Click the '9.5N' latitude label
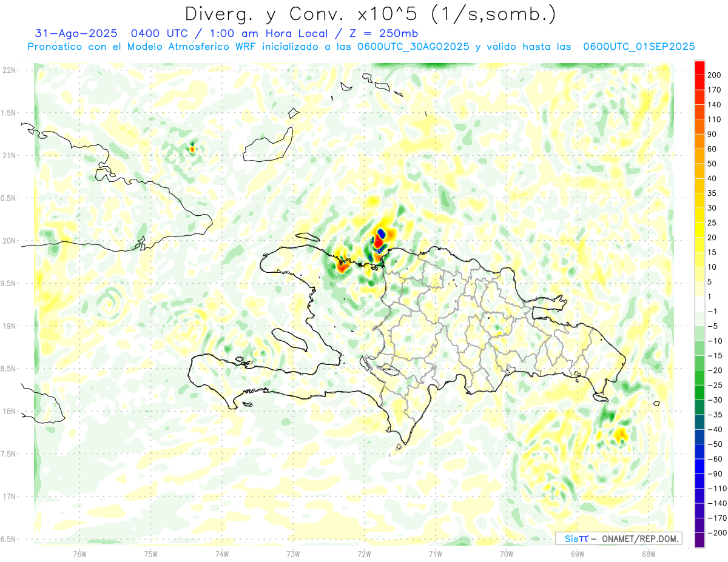 pyautogui.click(x=9, y=283)
